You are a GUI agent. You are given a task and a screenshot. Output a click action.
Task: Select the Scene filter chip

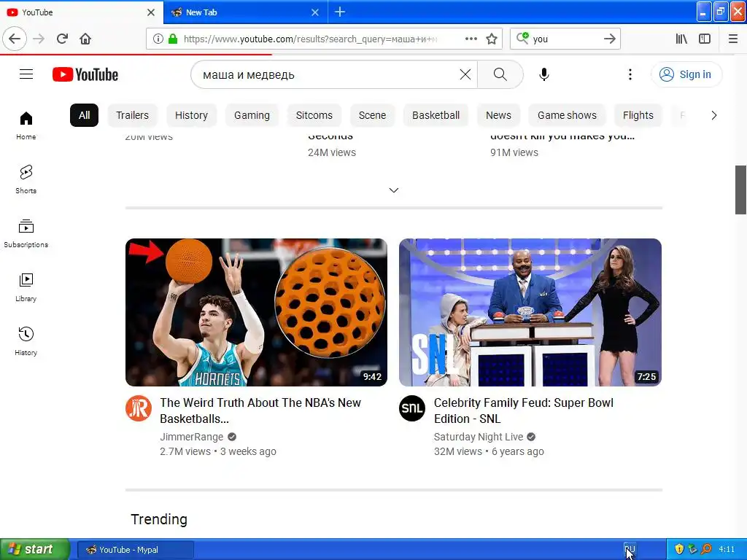372,115
